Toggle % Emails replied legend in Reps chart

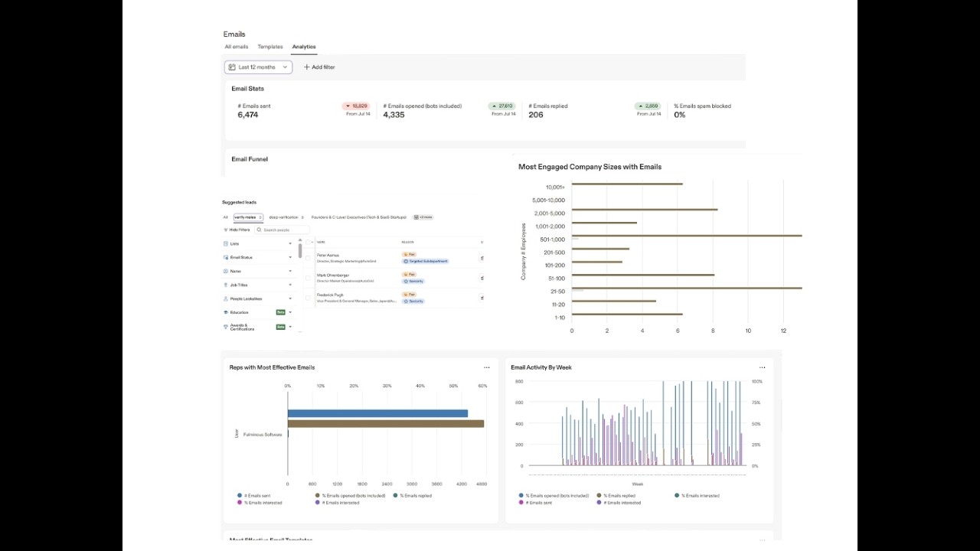[413, 496]
